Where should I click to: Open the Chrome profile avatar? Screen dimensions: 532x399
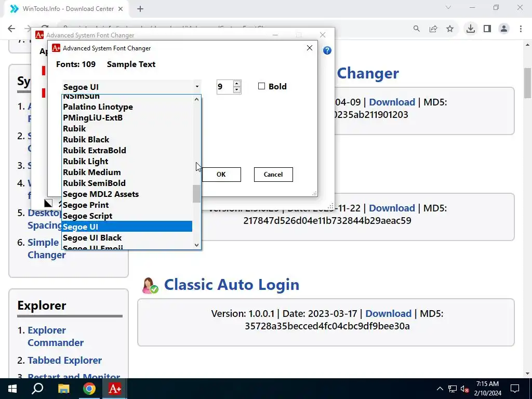[x=504, y=29]
